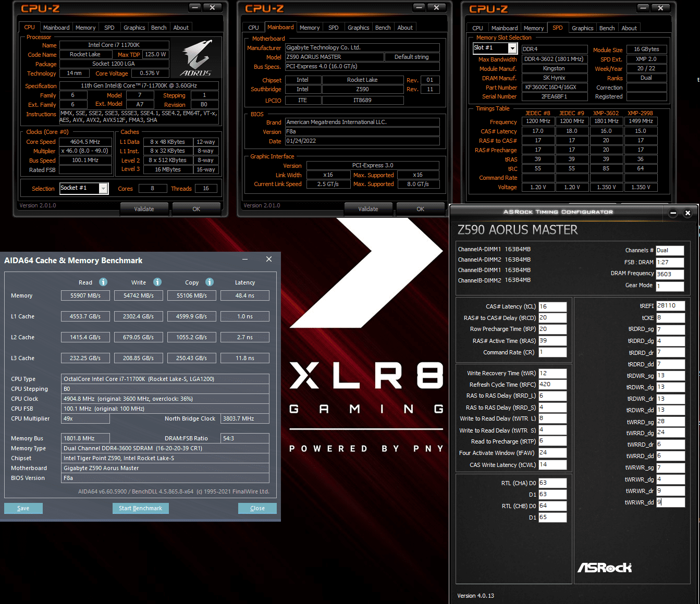Click the Threads value 16
Image resolution: width=700 pixels, height=604 pixels.
(206, 189)
